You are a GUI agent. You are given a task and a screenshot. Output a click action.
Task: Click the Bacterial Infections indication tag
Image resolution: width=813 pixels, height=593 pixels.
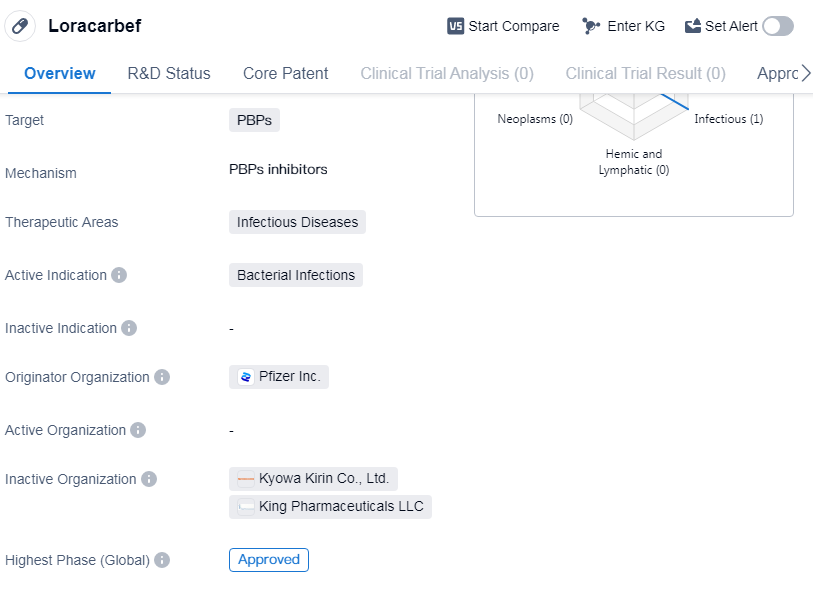(296, 275)
